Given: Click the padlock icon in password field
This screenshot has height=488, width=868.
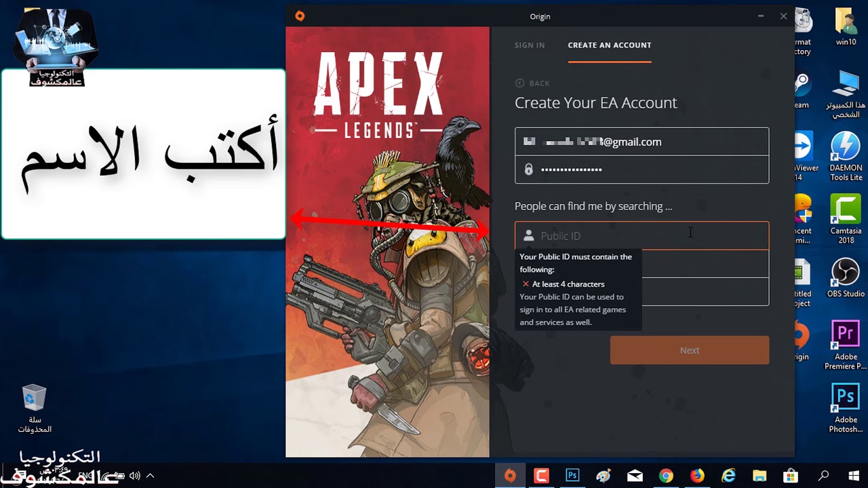Looking at the screenshot, I should tap(529, 169).
